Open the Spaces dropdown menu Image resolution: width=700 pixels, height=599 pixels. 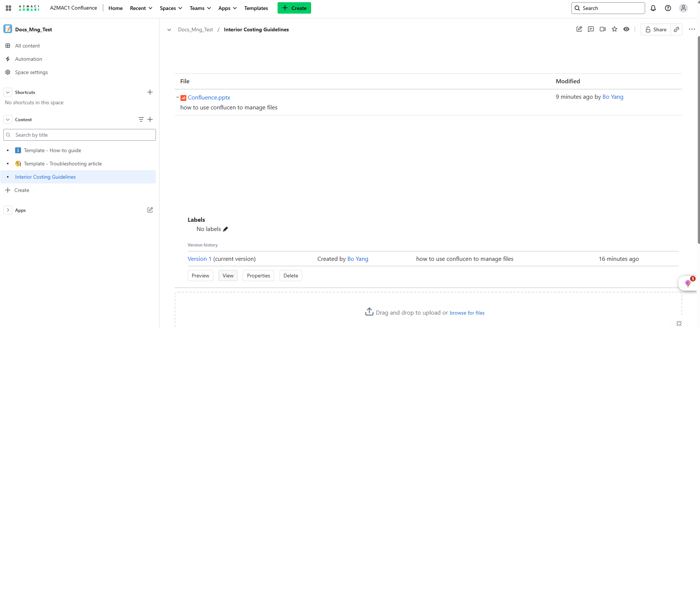tap(171, 8)
